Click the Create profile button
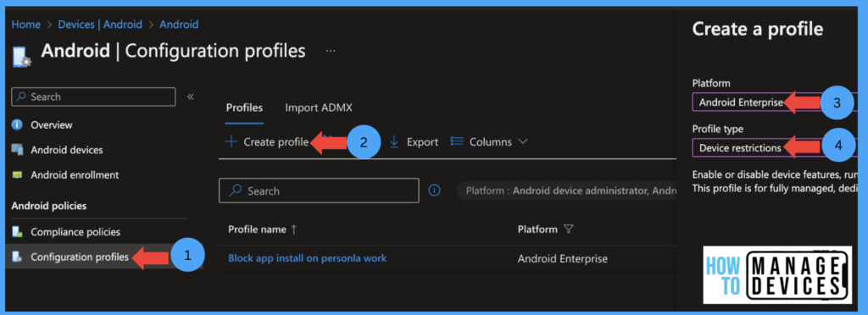This screenshot has width=868, height=315. click(267, 142)
